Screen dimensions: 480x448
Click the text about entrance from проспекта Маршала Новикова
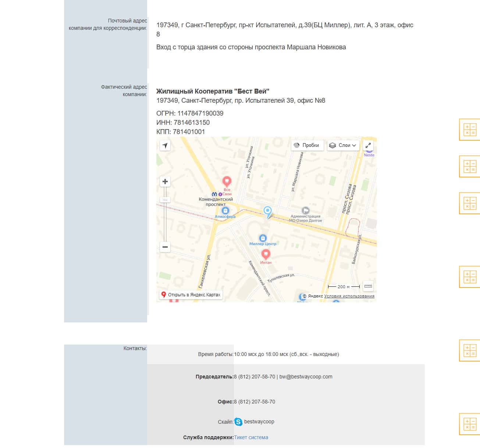(251, 47)
